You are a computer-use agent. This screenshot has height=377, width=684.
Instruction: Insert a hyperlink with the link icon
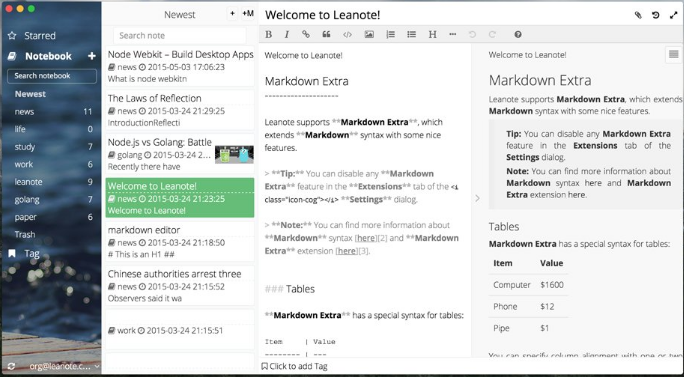(x=306, y=34)
